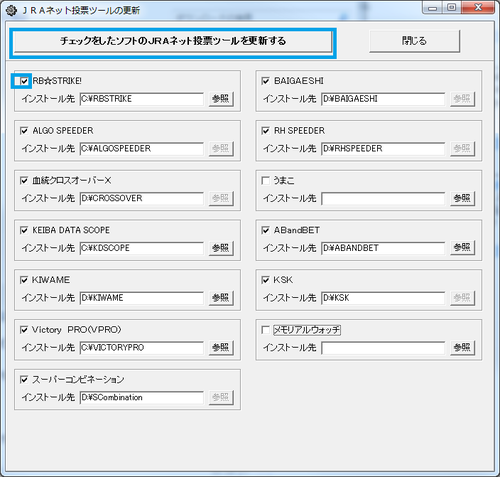Click the gear icon in the title bar
This screenshot has height=477, width=500.
pos(11,10)
